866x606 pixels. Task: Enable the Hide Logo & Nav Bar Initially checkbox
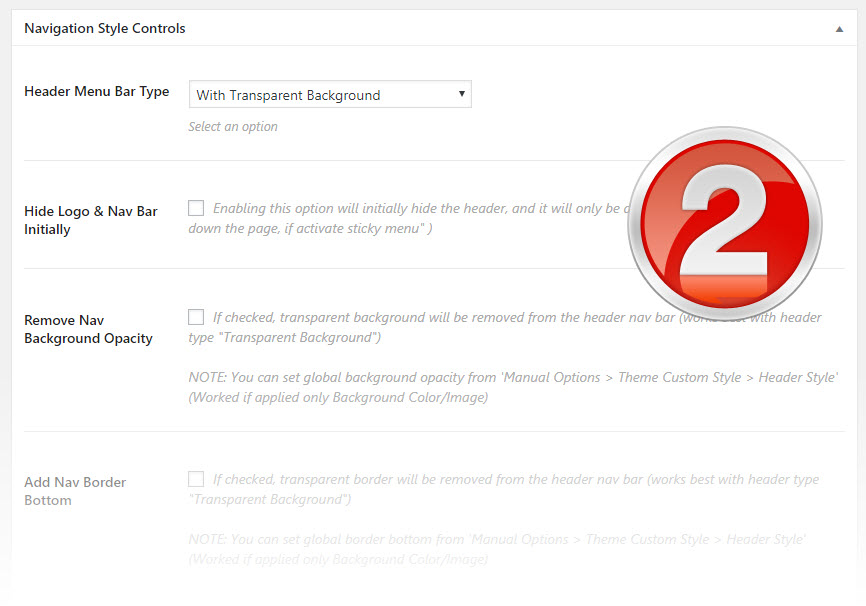(x=196, y=208)
